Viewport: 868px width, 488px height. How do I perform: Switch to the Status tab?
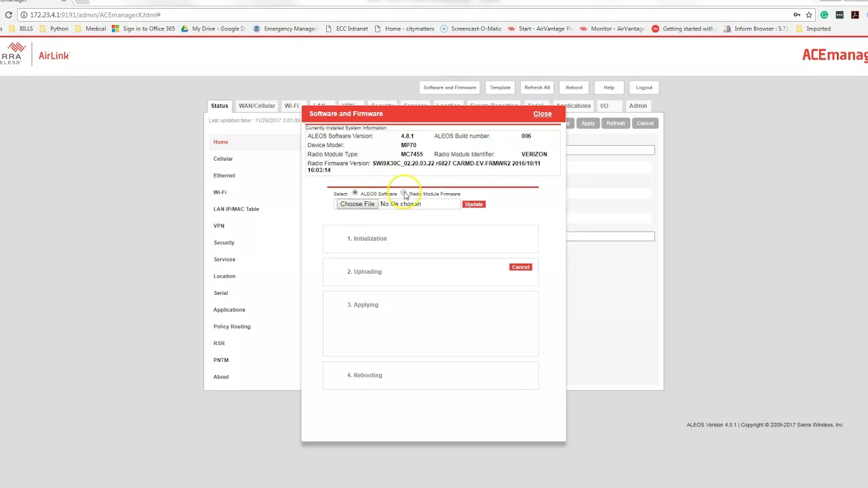(220, 106)
